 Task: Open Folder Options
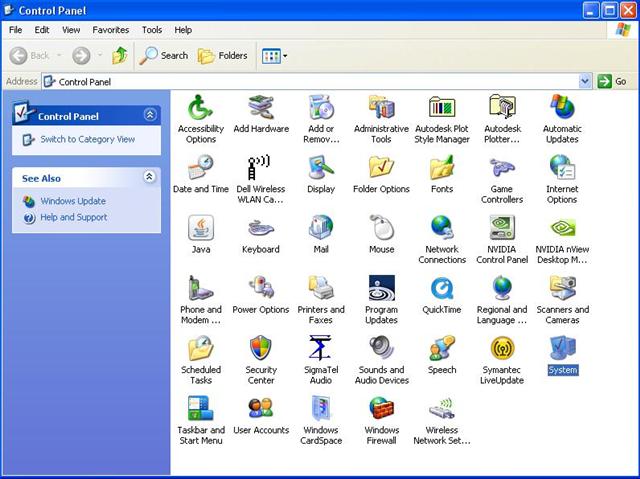381,174
